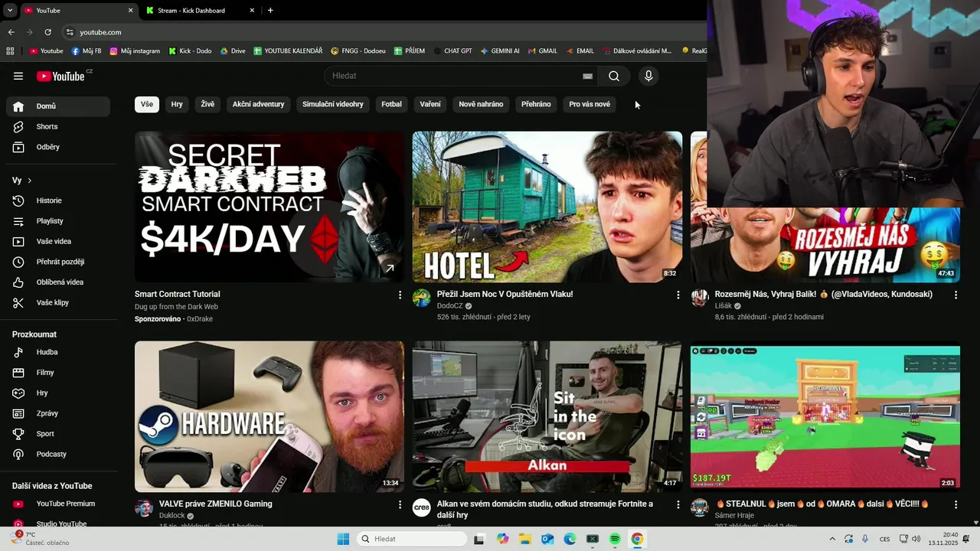
Task: Open Filmy under Prozkoumat
Action: click(x=58, y=373)
